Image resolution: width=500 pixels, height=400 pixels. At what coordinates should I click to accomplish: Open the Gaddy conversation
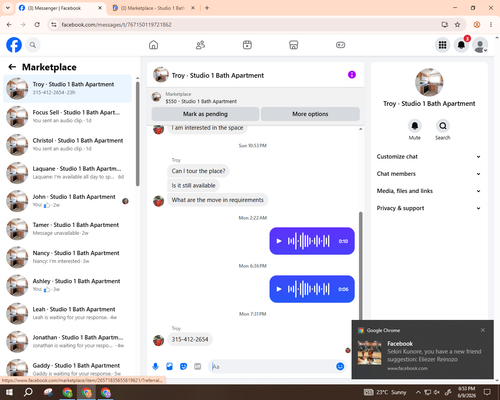67,368
